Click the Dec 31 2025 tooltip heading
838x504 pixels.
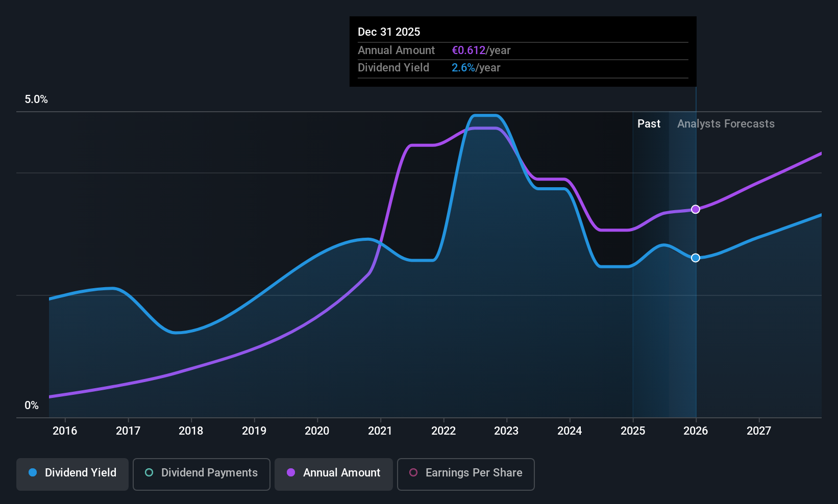point(389,32)
